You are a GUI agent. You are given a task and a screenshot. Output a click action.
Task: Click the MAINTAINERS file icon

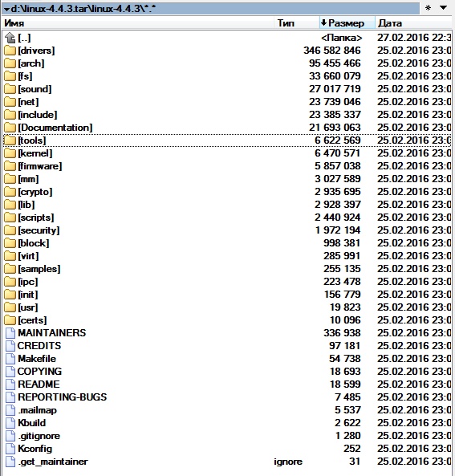pos(10,333)
